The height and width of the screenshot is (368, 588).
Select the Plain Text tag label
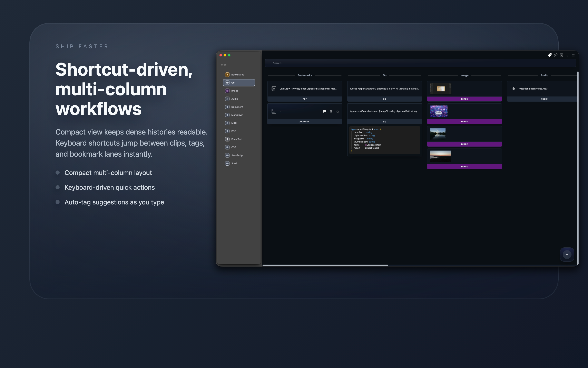tap(237, 139)
